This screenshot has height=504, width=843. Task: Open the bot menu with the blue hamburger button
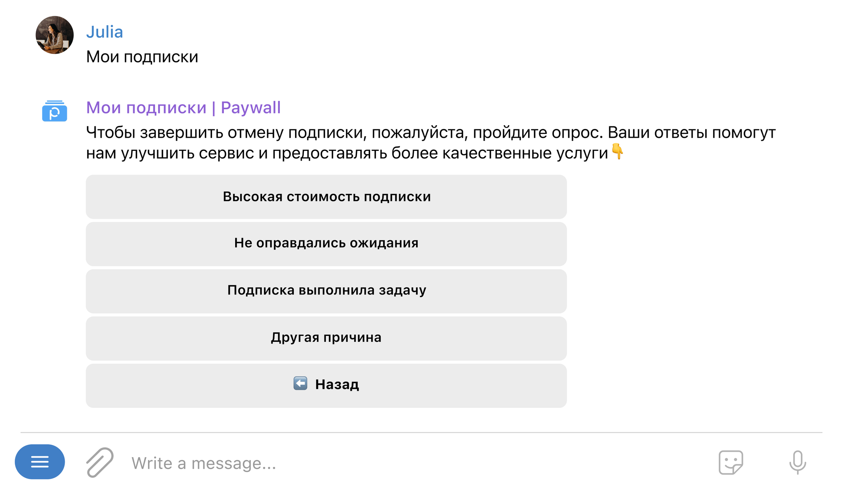pyautogui.click(x=40, y=462)
